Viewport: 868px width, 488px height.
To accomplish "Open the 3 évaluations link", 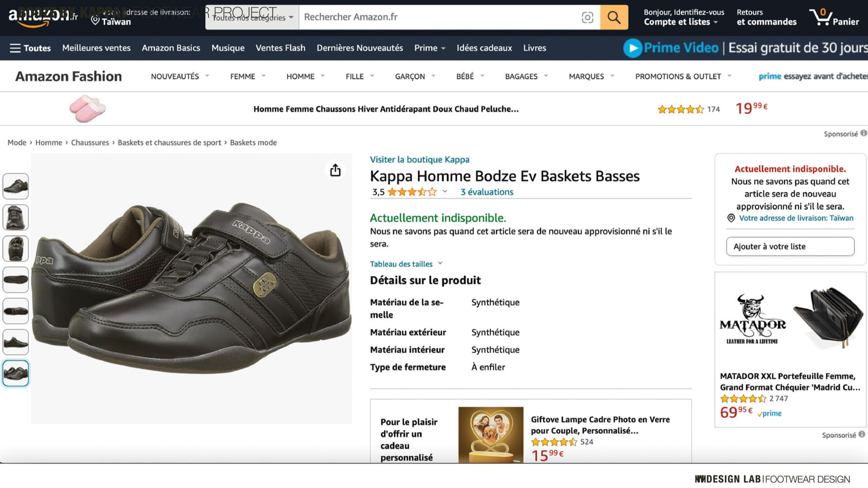I will [x=486, y=192].
